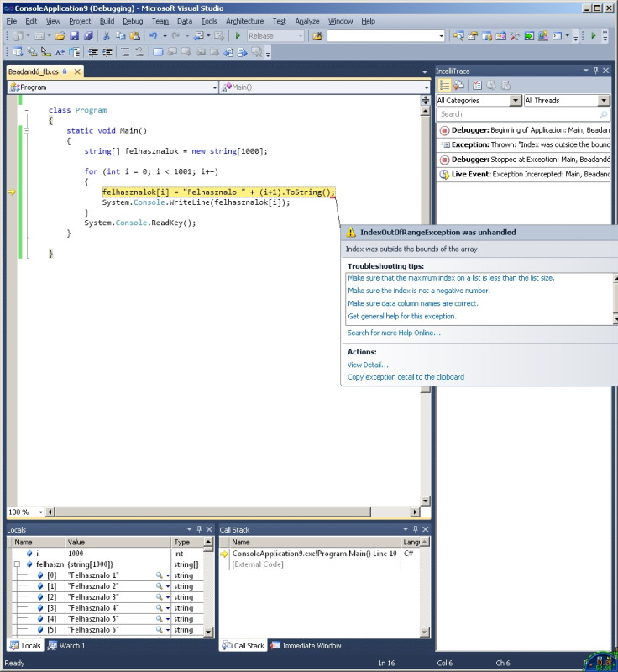Screen dimensions: 618x672
Task: Click the Save icon in toolbar
Action: [x=74, y=36]
